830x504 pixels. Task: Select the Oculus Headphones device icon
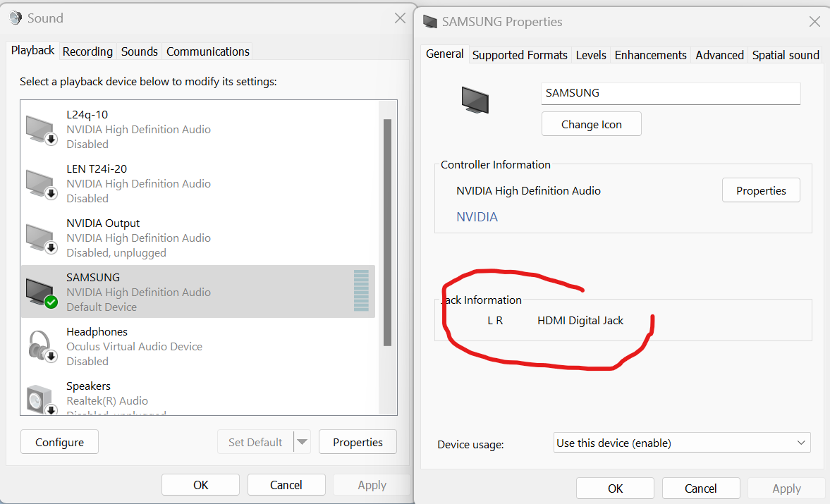[42, 346]
